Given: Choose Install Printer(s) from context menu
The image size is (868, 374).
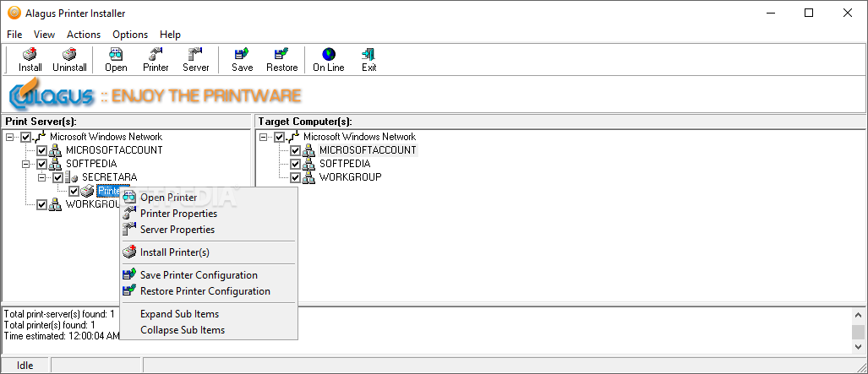Looking at the screenshot, I should [209, 252].
